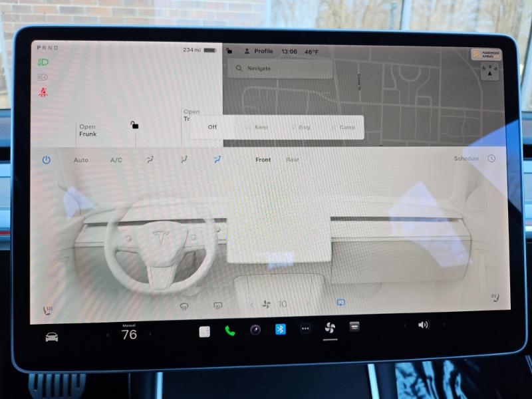Toggle the A/C setting
The width and height of the screenshot is (532, 399).
(116, 160)
